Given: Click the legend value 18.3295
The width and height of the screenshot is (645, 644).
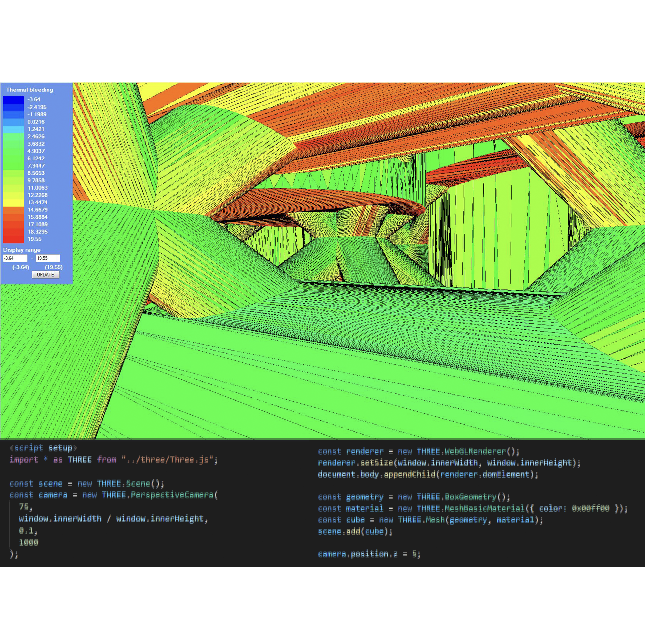Looking at the screenshot, I should coord(38,232).
